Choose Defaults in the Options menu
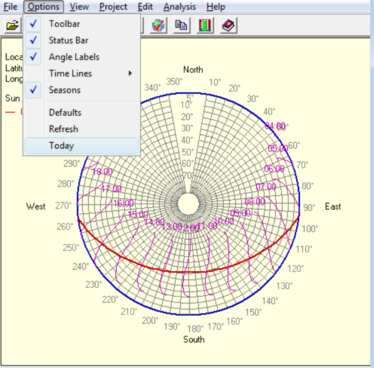374x368 pixels. pyautogui.click(x=82, y=112)
